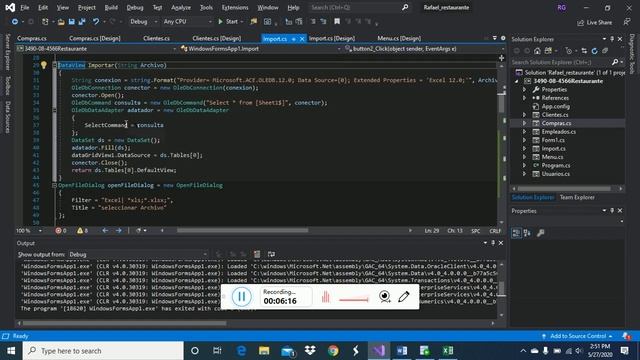Switch to Menu.cs [Design] tab
This screenshot has width=640, height=360.
pos(399,38)
